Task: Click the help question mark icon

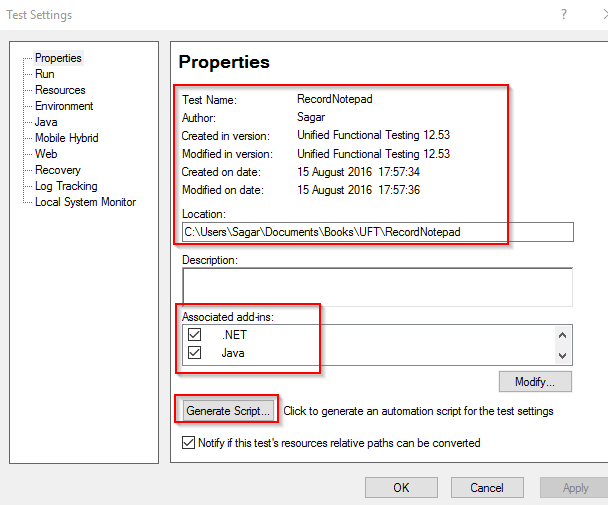Action: [564, 14]
